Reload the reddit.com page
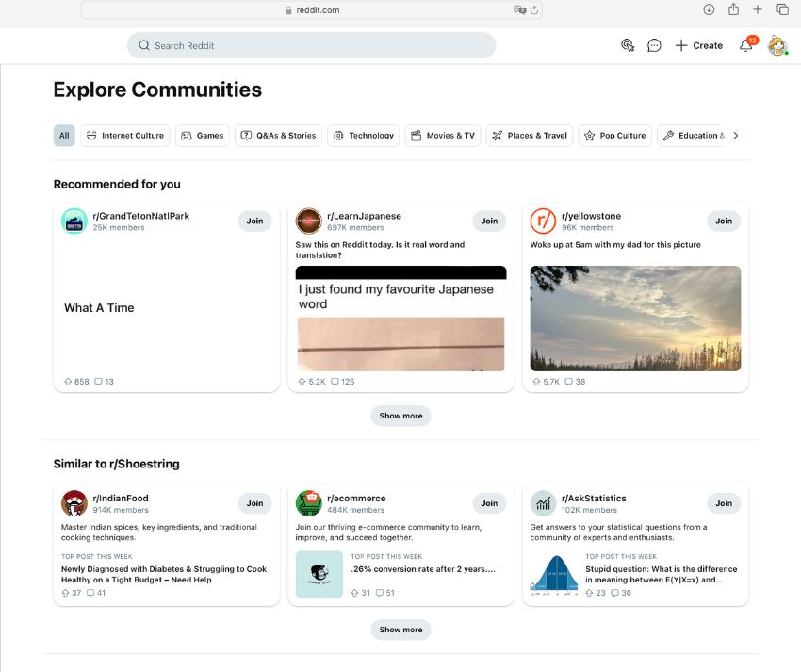 point(534,10)
